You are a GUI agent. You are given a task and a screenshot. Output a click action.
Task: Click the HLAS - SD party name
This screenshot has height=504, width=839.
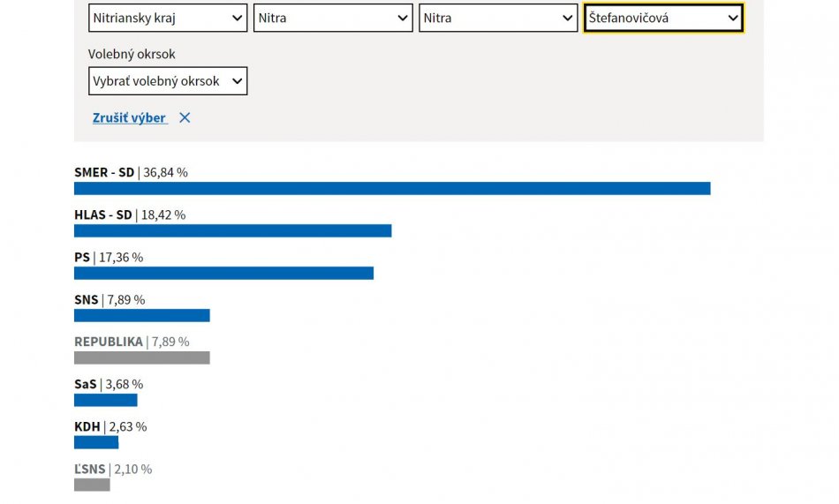click(x=102, y=215)
